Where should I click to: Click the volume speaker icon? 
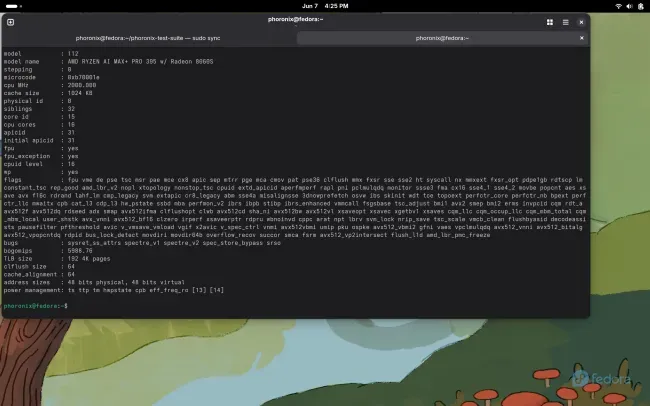point(629,6)
